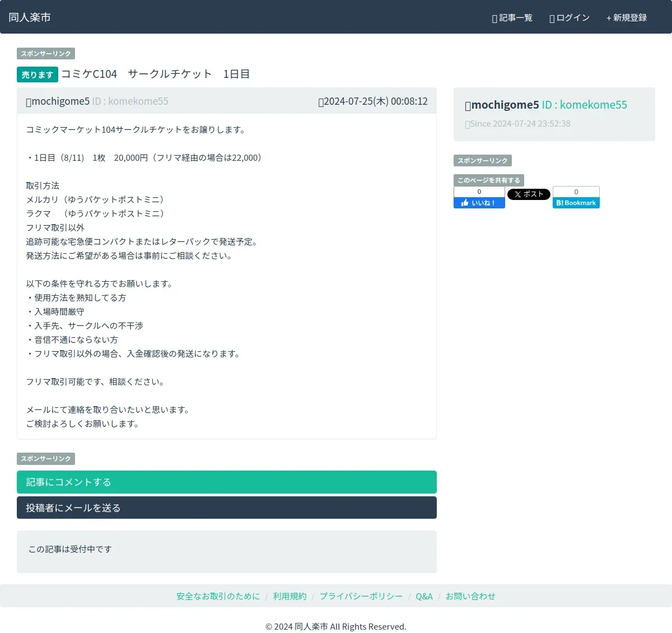Click the post timestamp 2024-07-25(木) 00:08:12
The width and height of the screenshot is (672, 633).
pos(373,101)
